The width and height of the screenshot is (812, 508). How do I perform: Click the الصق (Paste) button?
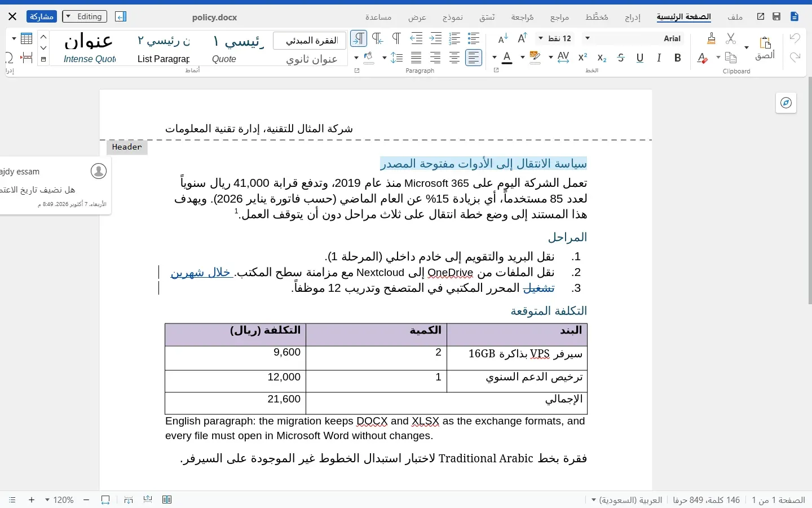coord(765,47)
